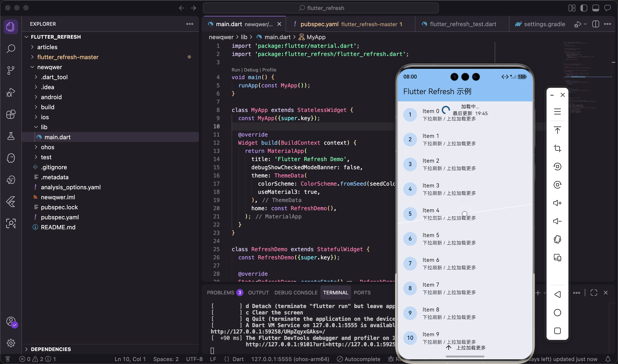Click emulator volume up button

[x=557, y=203]
